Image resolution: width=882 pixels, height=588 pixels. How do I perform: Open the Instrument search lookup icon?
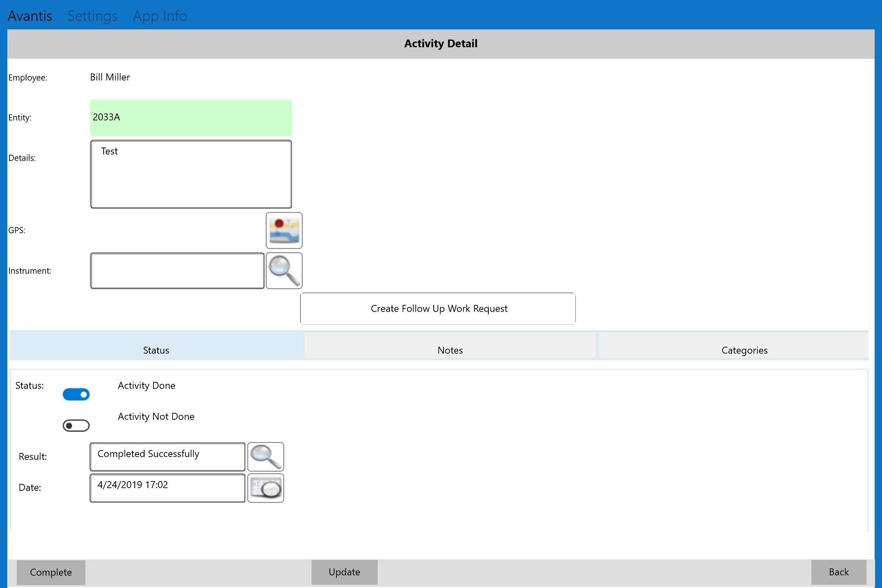pyautogui.click(x=283, y=270)
